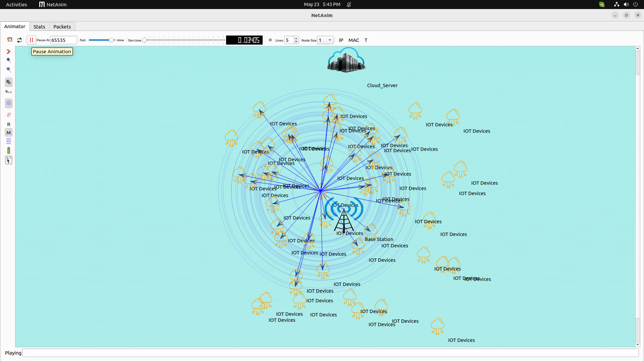This screenshot has height=362, width=644.
Task: Decrease the Lines spinbox value
Action: point(296,42)
